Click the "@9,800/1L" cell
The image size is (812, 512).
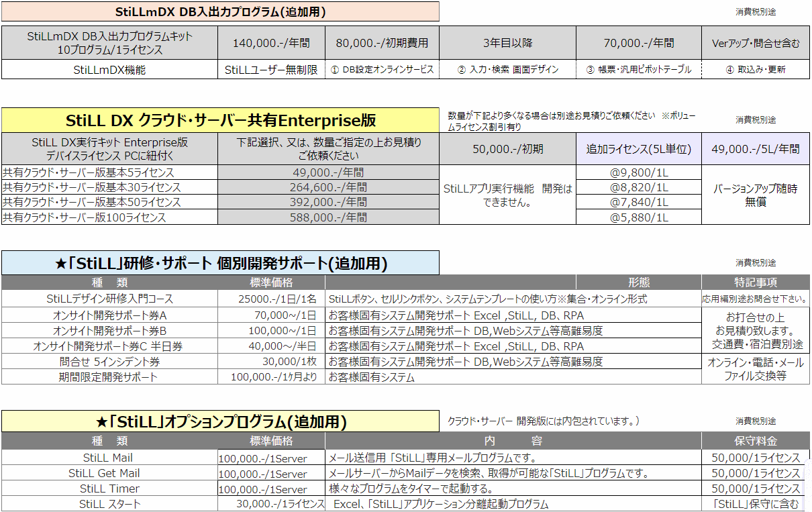click(x=638, y=172)
